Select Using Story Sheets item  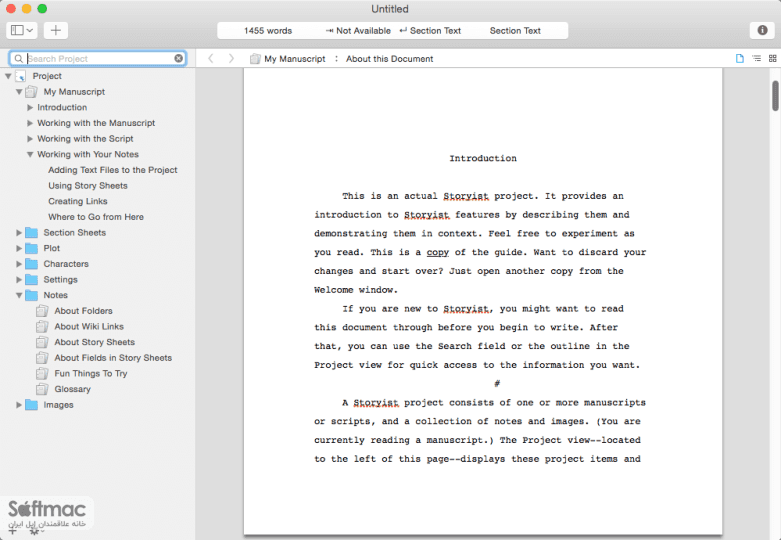coord(88,185)
